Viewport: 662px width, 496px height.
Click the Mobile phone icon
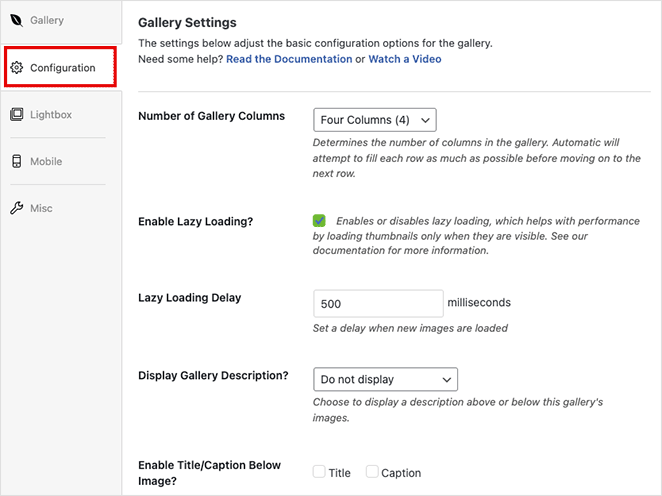click(x=16, y=162)
